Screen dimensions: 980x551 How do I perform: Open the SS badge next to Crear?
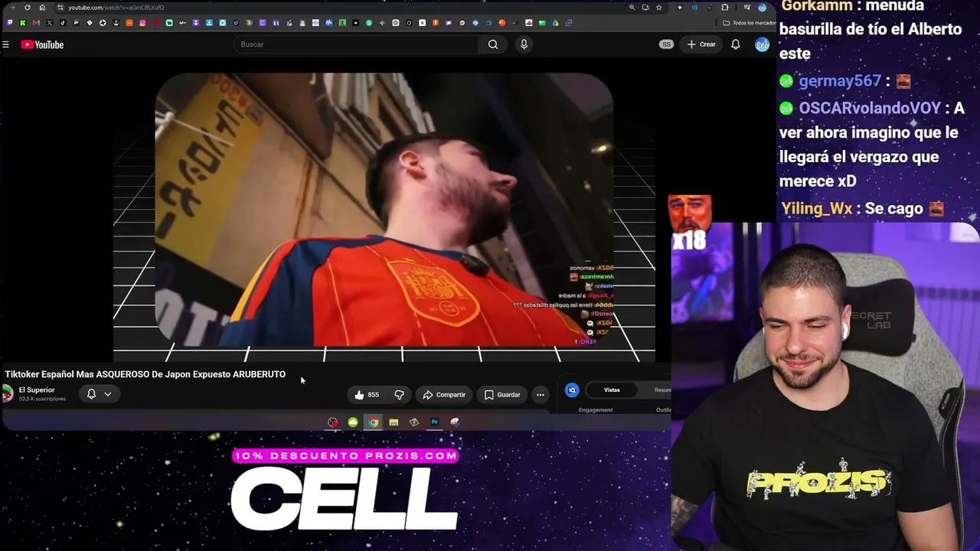(x=666, y=44)
